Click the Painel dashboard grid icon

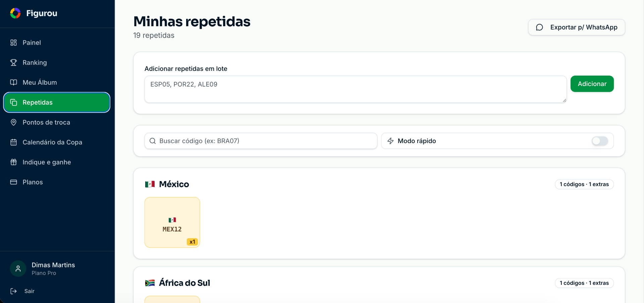click(13, 43)
